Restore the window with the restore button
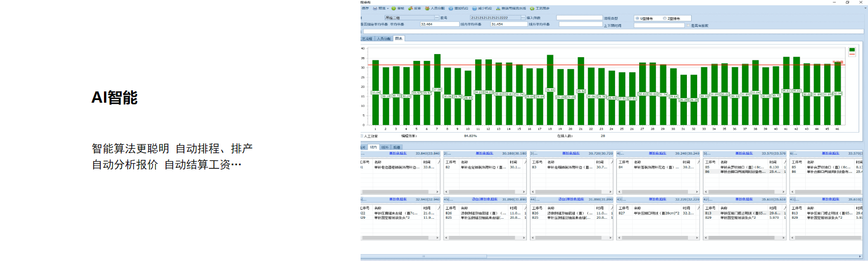 [847, 2]
